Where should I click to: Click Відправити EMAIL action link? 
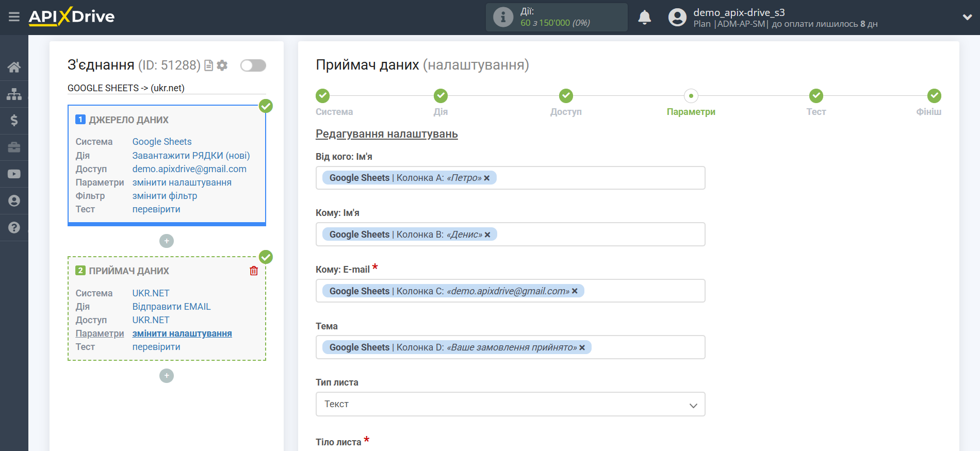point(171,307)
